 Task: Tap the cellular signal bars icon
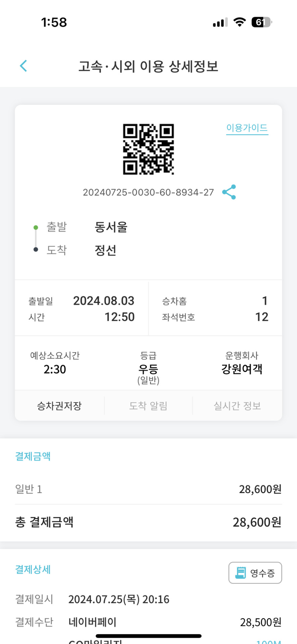pos(220,22)
